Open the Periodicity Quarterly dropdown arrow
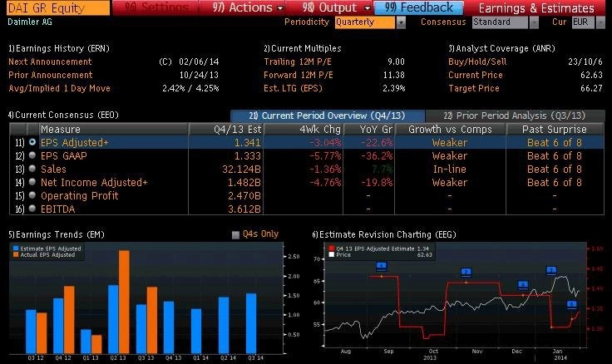Viewport: 612px width, 364px height. tap(401, 22)
